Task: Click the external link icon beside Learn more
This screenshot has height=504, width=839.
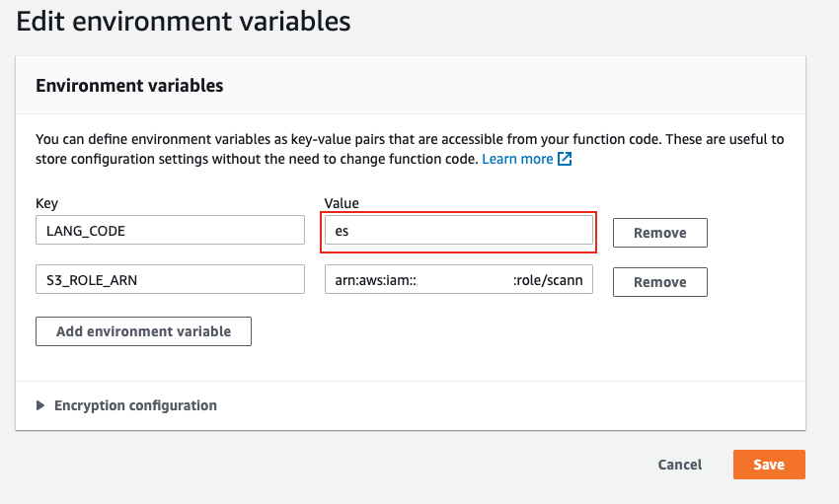Action: pyautogui.click(x=565, y=159)
